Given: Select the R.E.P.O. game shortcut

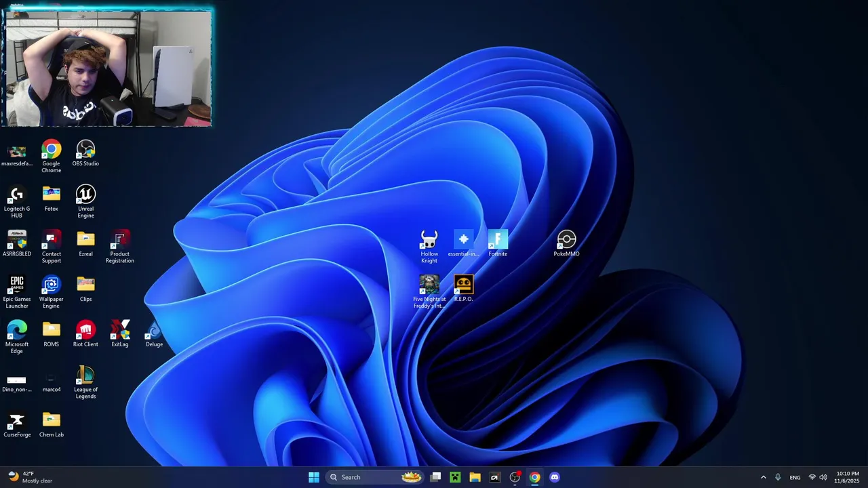Looking at the screenshot, I should (463, 289).
